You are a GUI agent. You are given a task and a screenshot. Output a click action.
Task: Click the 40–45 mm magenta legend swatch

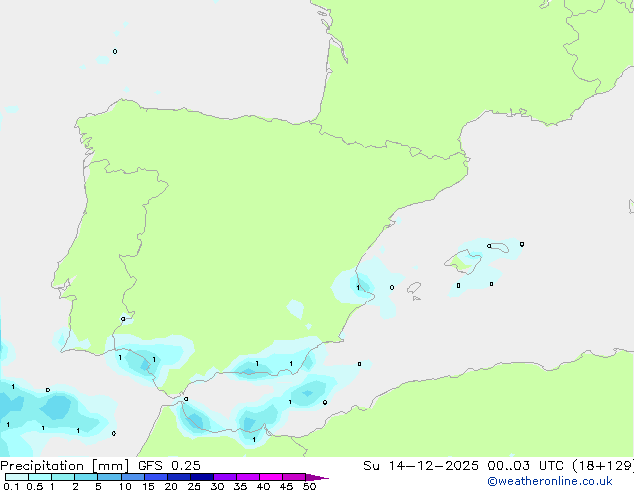pyautogui.click(x=271, y=477)
